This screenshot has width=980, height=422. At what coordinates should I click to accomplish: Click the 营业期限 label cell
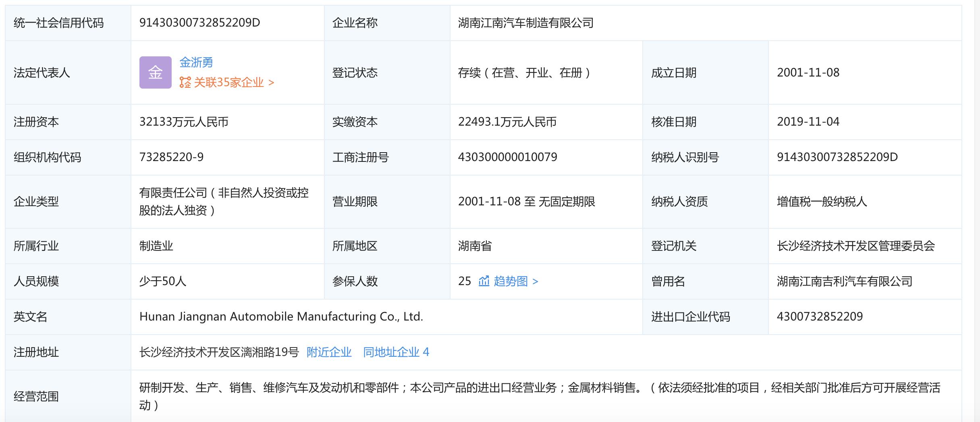(x=387, y=202)
